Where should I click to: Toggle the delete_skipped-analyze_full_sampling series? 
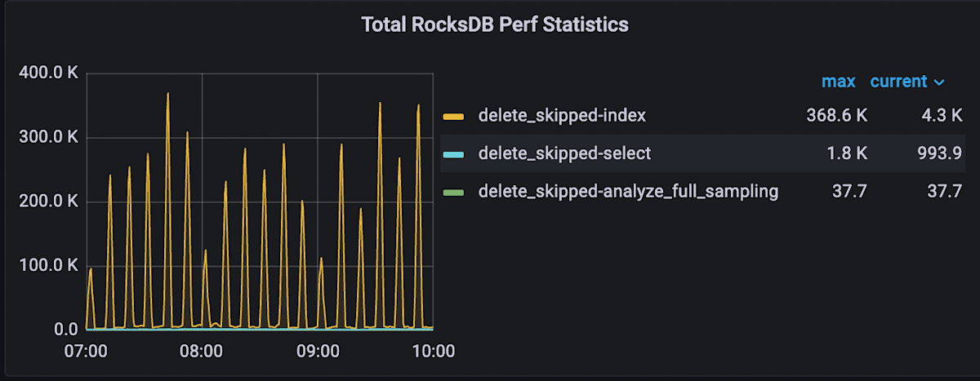(628, 192)
